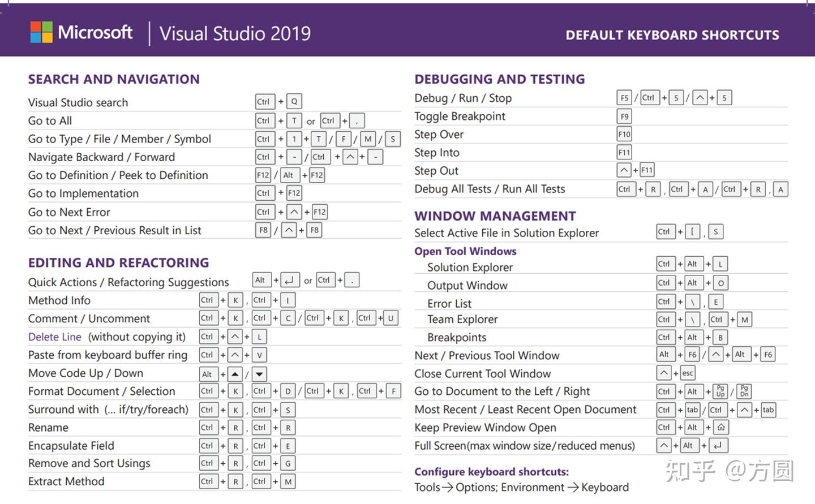Click the 'DEFAULT KEYBOARD SHORTCUTS' banner text
The height and width of the screenshot is (504, 815).
point(672,35)
